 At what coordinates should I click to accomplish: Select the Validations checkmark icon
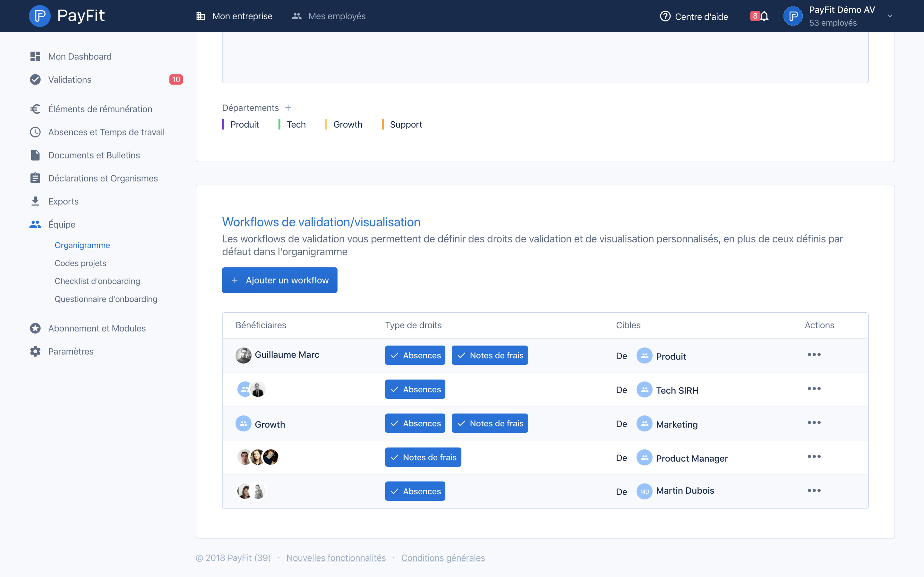(x=35, y=79)
